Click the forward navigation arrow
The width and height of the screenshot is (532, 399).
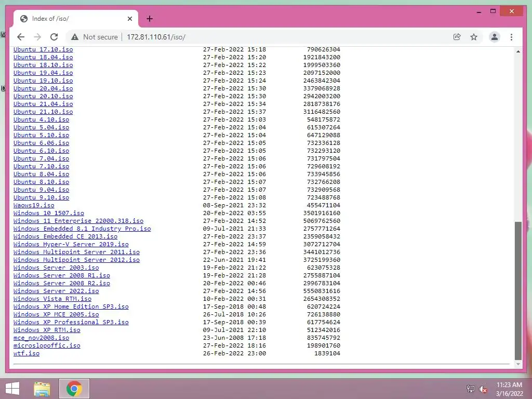coord(37,37)
